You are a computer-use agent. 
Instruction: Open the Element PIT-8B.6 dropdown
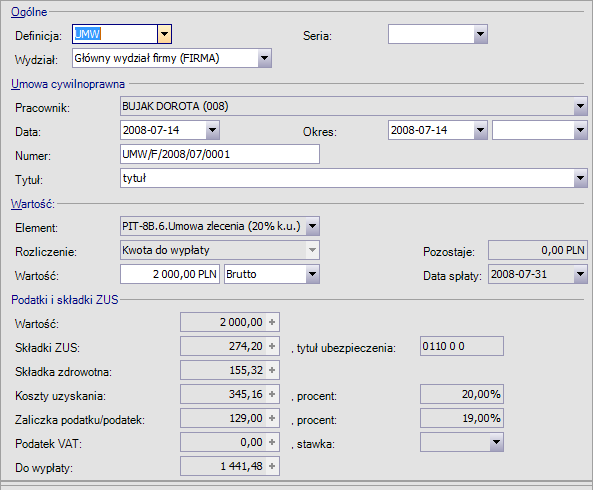click(x=312, y=226)
